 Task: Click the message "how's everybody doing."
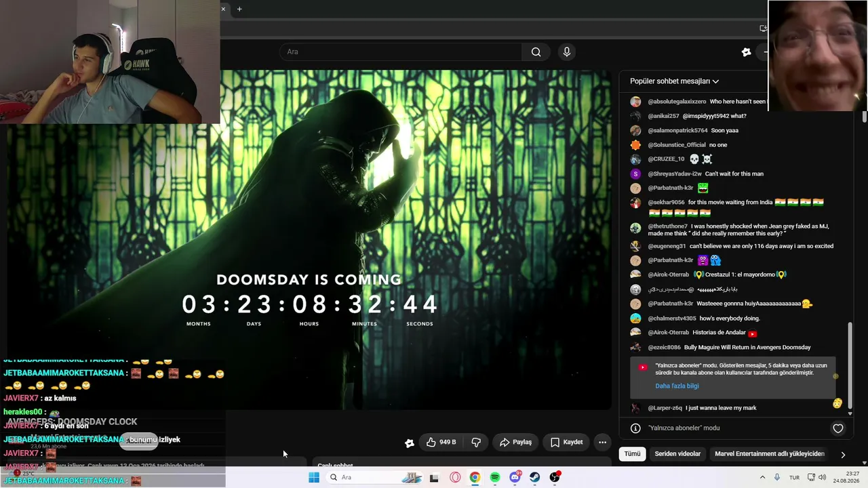(x=730, y=319)
